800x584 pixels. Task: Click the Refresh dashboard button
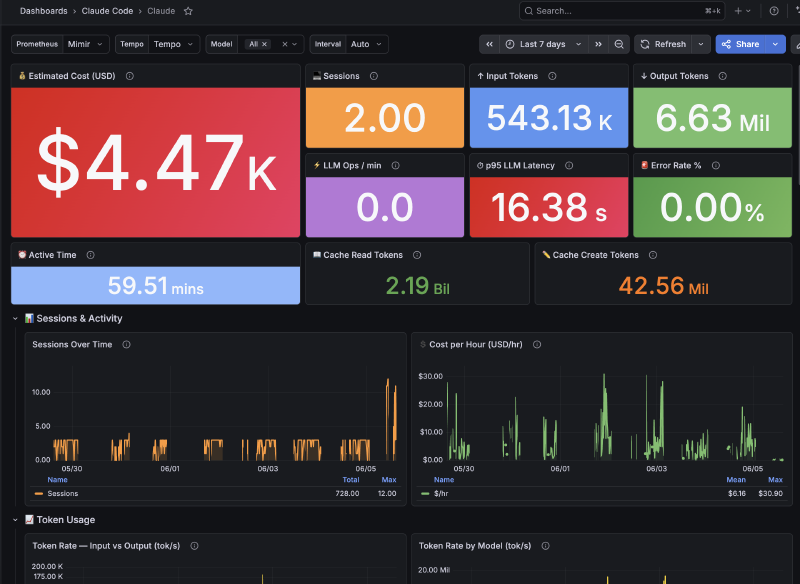(x=663, y=44)
